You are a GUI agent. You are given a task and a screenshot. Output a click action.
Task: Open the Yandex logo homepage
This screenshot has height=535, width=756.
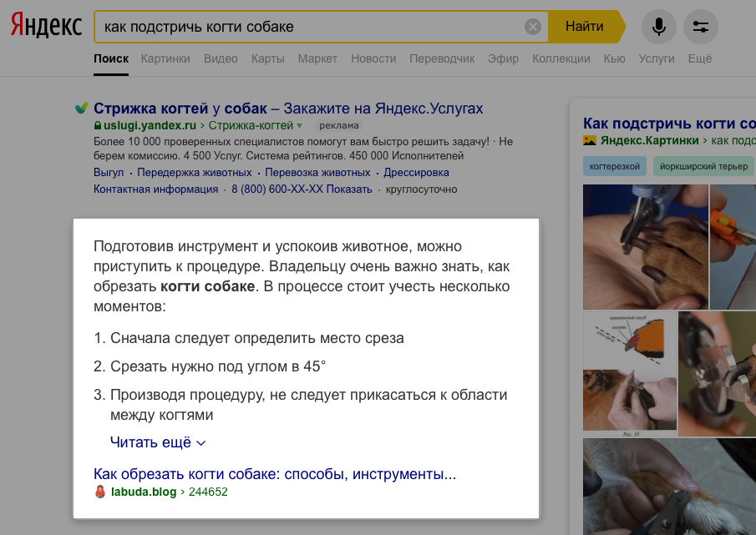point(46,26)
